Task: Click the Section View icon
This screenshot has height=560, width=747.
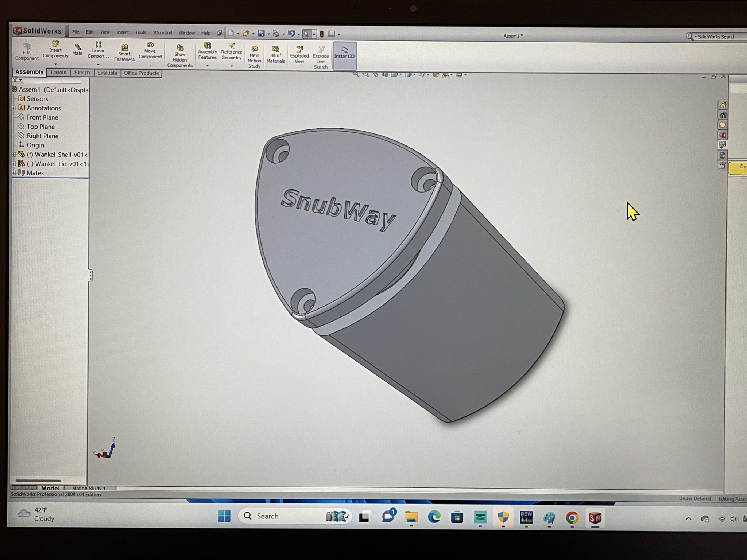Action: pos(384,74)
